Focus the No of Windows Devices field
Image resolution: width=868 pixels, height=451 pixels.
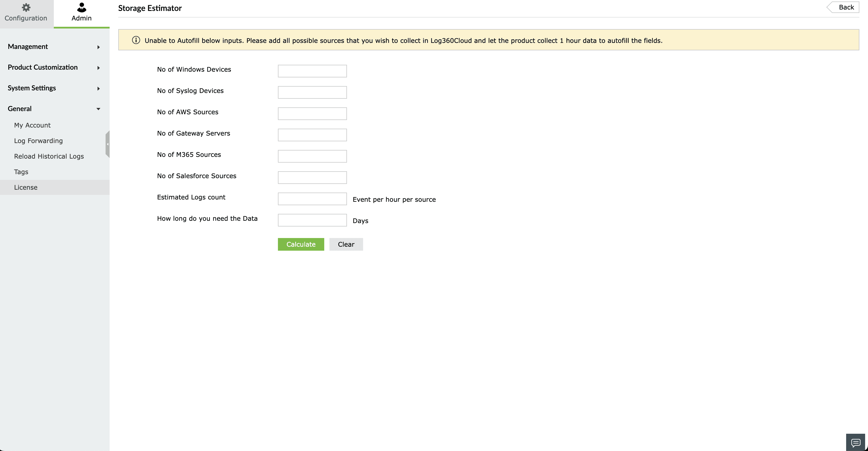tap(312, 71)
